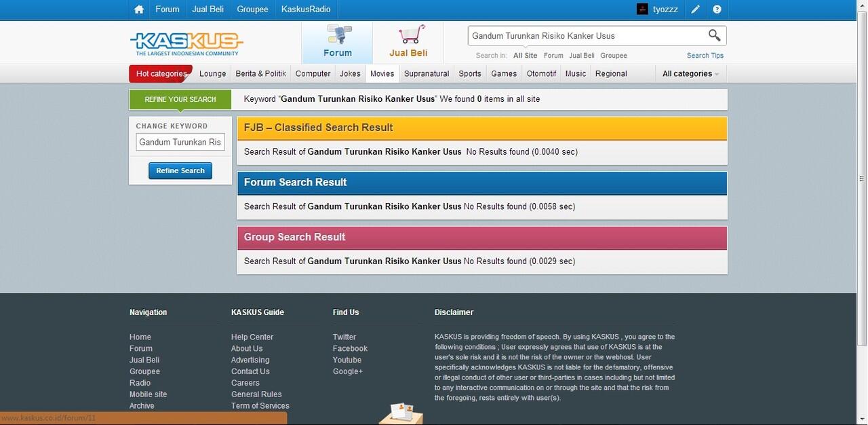Open the General Rules link

(x=256, y=394)
